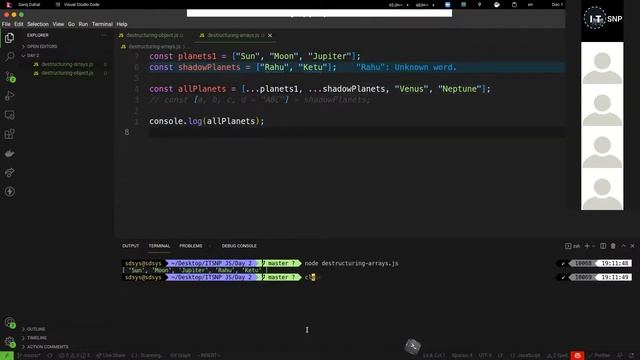
Task: Switch to the OUTPUT panel tab
Action: [131, 246]
